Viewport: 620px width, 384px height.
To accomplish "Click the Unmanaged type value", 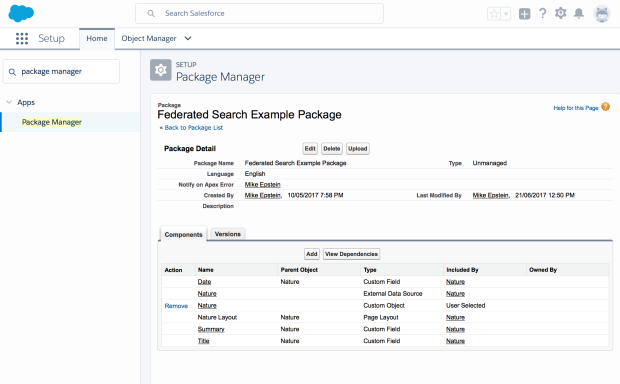I will click(x=490, y=163).
